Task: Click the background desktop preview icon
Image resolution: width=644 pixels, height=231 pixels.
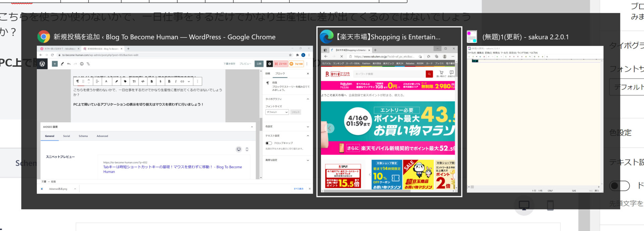Action: tap(524, 205)
